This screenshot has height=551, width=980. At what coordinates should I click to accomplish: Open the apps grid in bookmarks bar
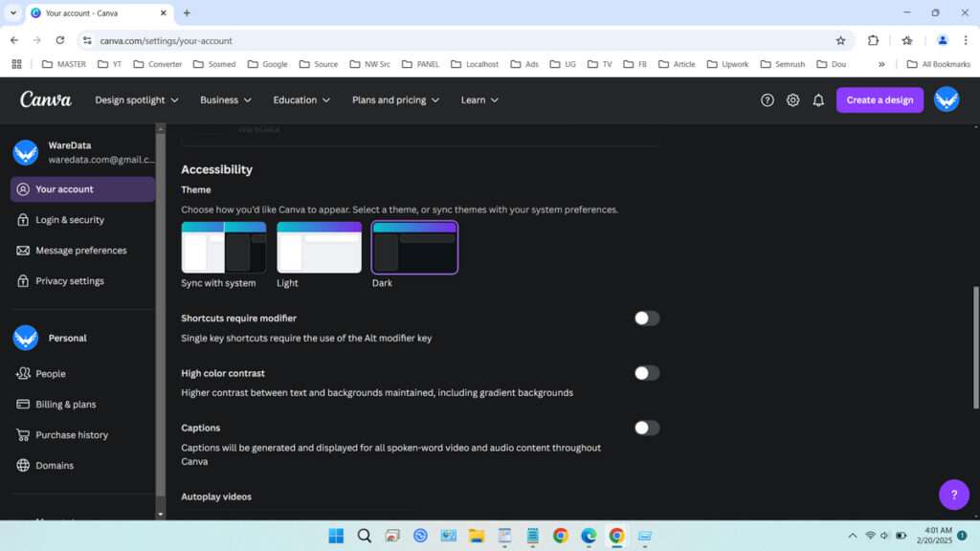coord(17,64)
